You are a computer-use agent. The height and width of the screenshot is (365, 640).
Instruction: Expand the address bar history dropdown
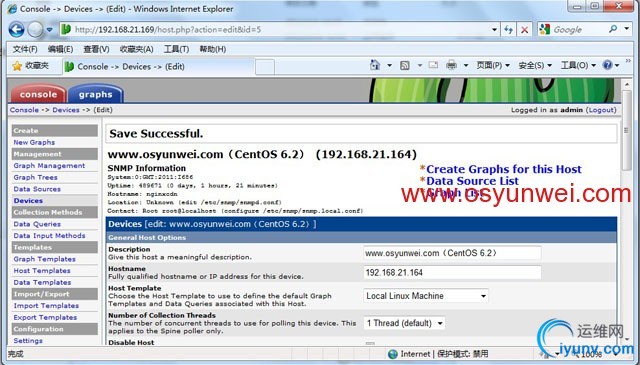coord(494,29)
